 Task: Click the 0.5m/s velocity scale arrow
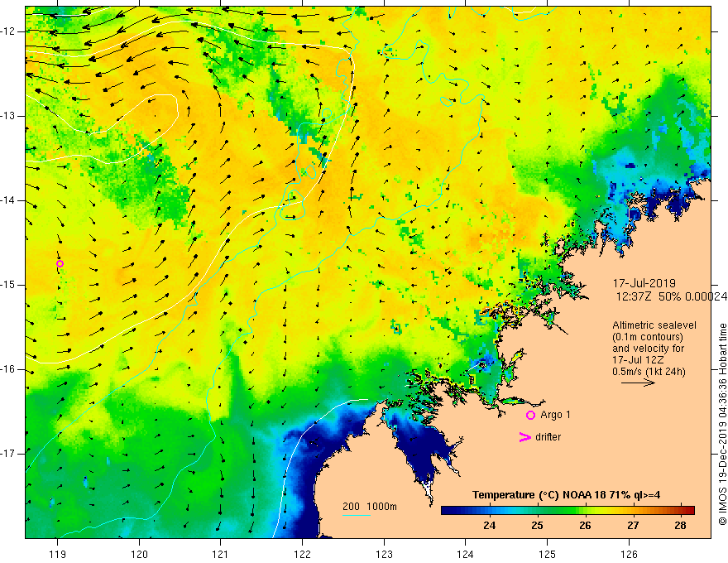[638, 383]
